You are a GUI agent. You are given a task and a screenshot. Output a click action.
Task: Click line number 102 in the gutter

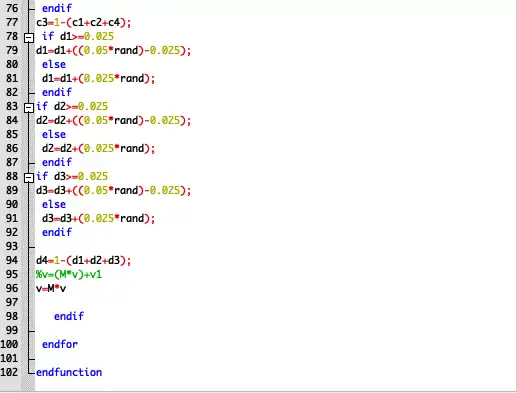point(9,372)
